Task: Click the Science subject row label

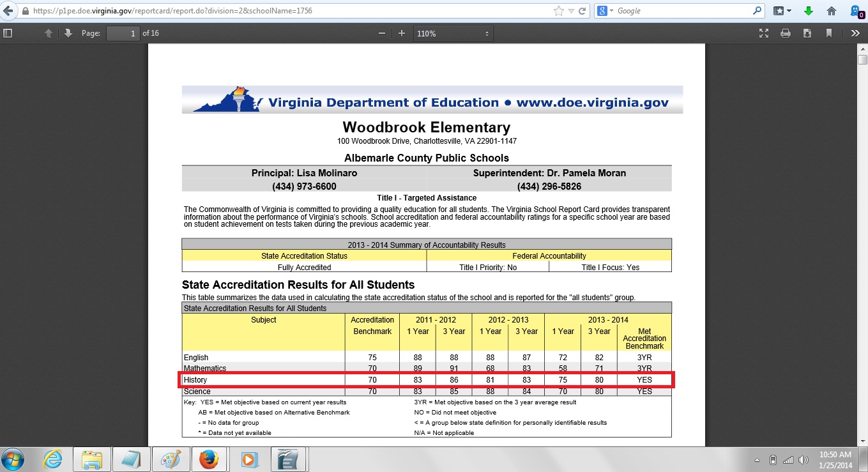Action: point(197,391)
